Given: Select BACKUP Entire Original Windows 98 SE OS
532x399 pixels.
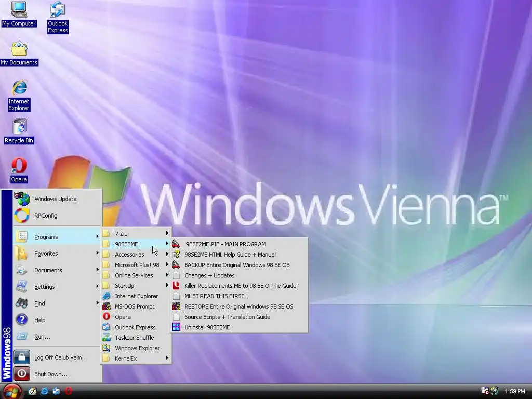Looking at the screenshot, I should pos(240,264).
